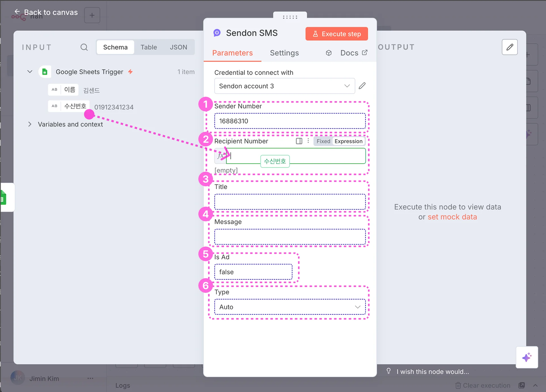Click the Execute step button
546x392 pixels.
tap(336, 34)
